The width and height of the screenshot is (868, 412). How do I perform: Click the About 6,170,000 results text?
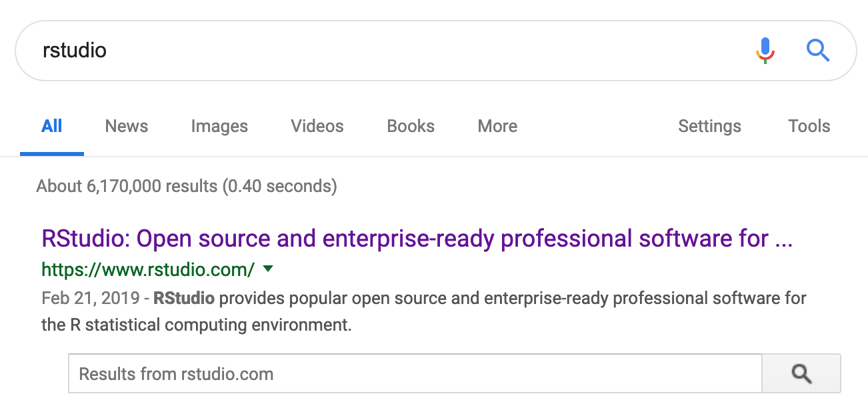[x=187, y=186]
